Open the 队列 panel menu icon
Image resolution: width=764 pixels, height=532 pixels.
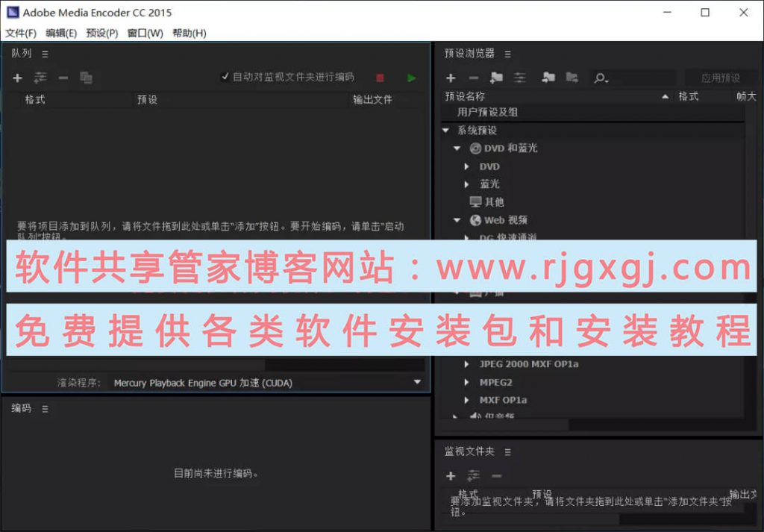click(x=45, y=54)
